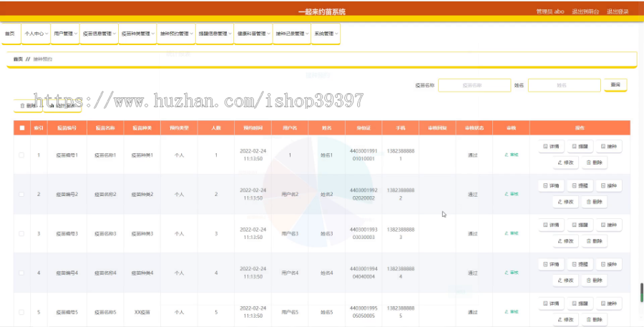Click 审核 link in the 姓名2 row
This screenshot has height=327, width=644.
(512, 194)
